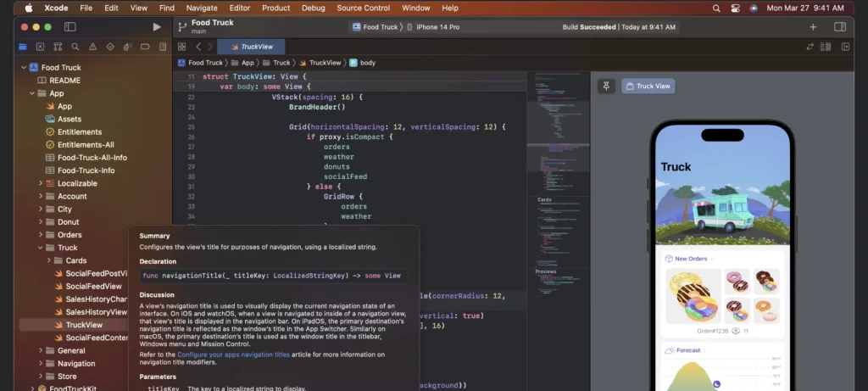Open the Configure your apps navigation titles link

click(x=234, y=355)
